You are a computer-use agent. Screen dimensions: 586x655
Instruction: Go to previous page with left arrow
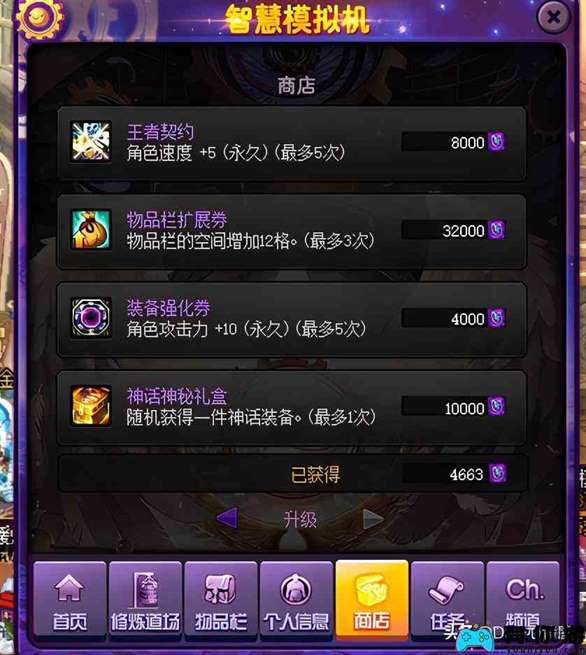pyautogui.click(x=228, y=518)
